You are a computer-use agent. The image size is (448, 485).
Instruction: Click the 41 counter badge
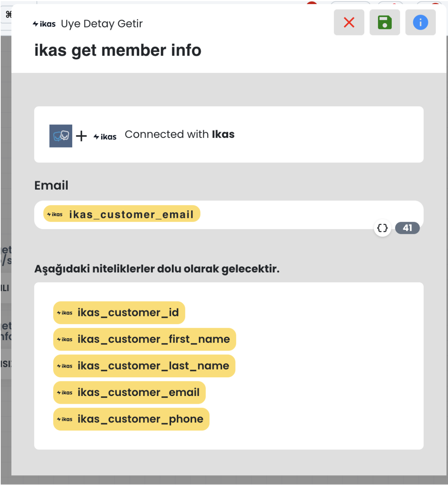[x=407, y=228]
